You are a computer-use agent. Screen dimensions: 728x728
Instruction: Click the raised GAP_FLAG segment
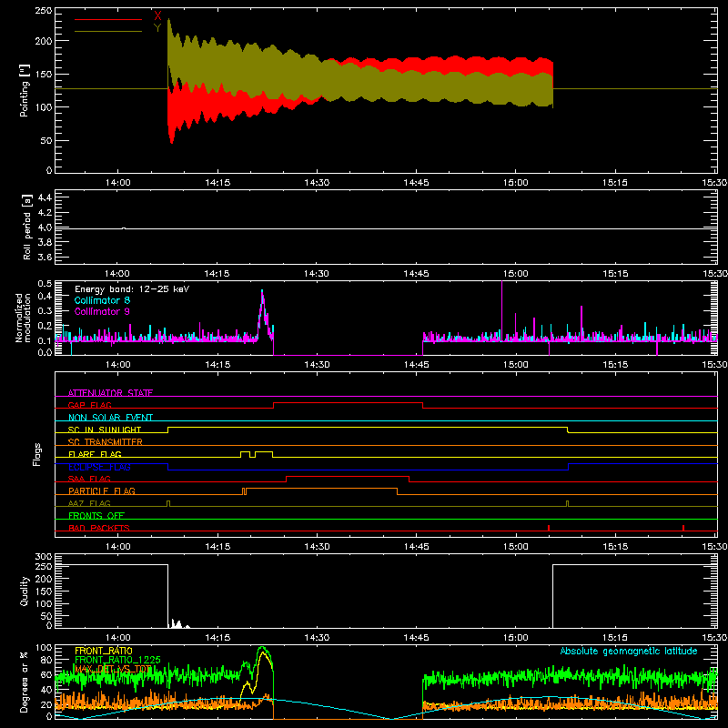pos(349,402)
